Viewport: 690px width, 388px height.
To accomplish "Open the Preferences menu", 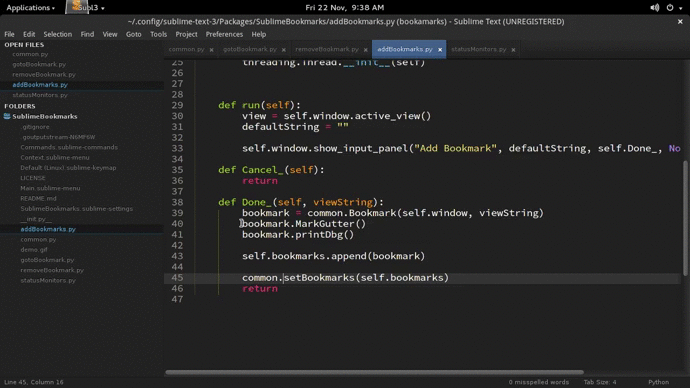I will pos(224,34).
